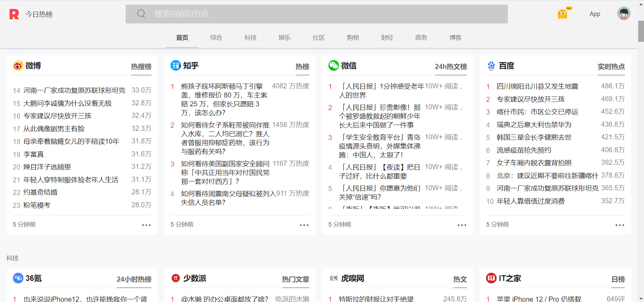Viewport: 644px width, 302px height.
Task: Expand the 微博 card more options dots
Action: [x=146, y=225]
